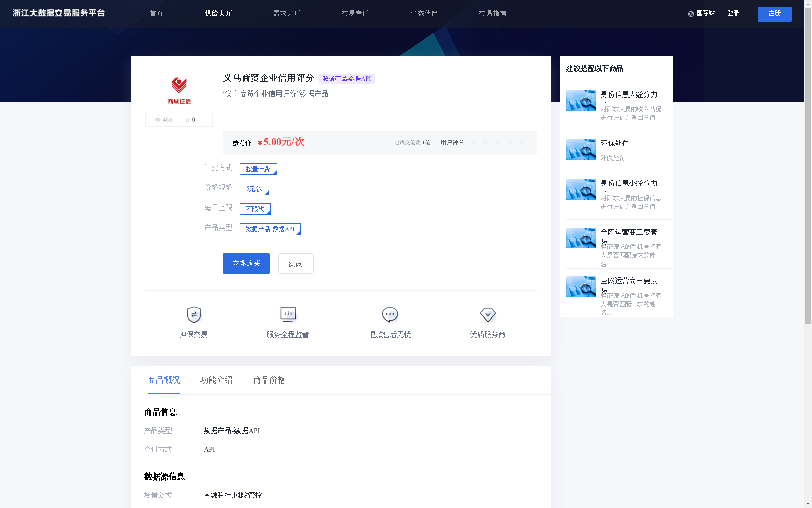Open the 身份信息小经分力 product thumbnail
The height and width of the screenshot is (508, 812).
click(581, 189)
